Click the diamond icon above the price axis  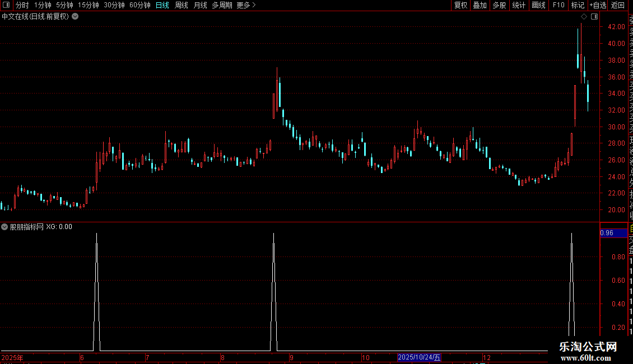584,17
